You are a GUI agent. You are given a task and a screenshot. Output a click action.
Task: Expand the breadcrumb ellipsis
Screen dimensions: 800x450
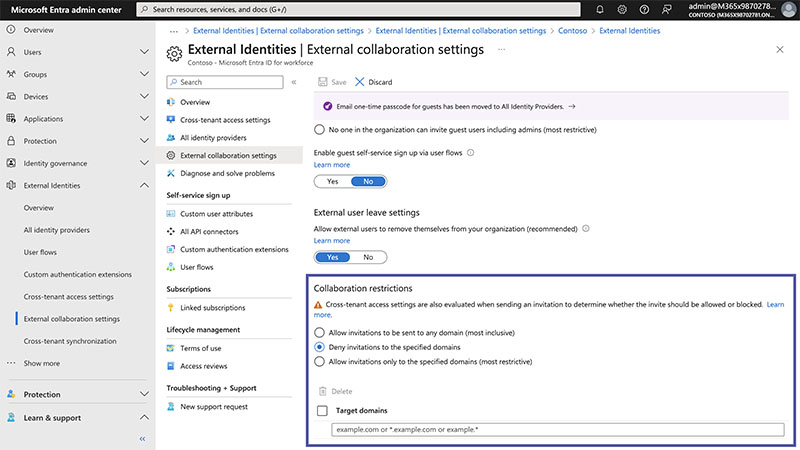click(174, 31)
